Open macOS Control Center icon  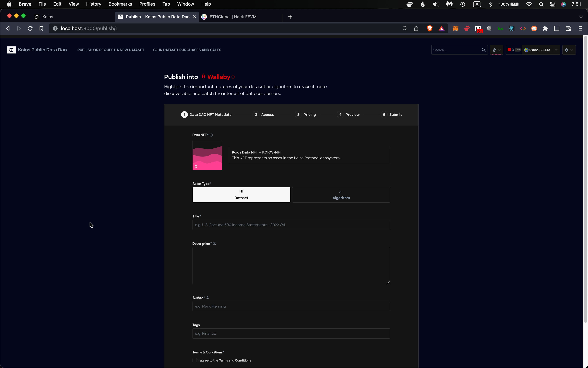coord(552,4)
